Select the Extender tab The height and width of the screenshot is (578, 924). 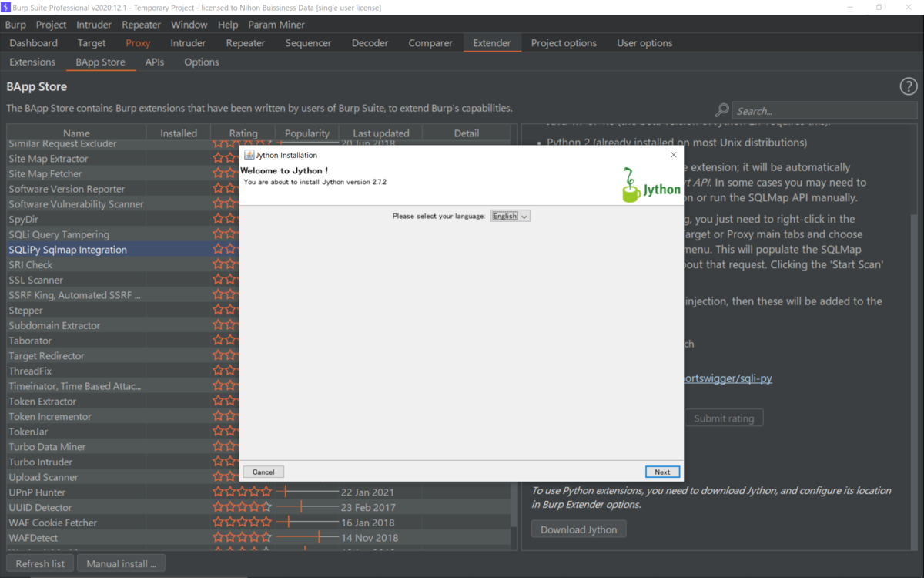(x=492, y=43)
